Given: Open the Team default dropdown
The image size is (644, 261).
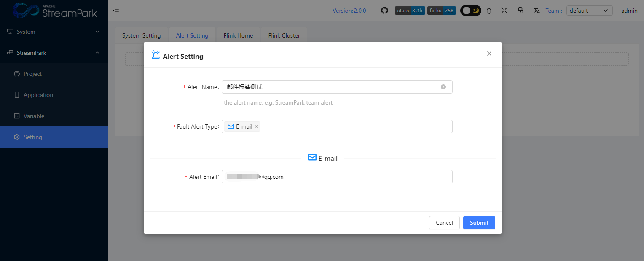Looking at the screenshot, I should [589, 11].
